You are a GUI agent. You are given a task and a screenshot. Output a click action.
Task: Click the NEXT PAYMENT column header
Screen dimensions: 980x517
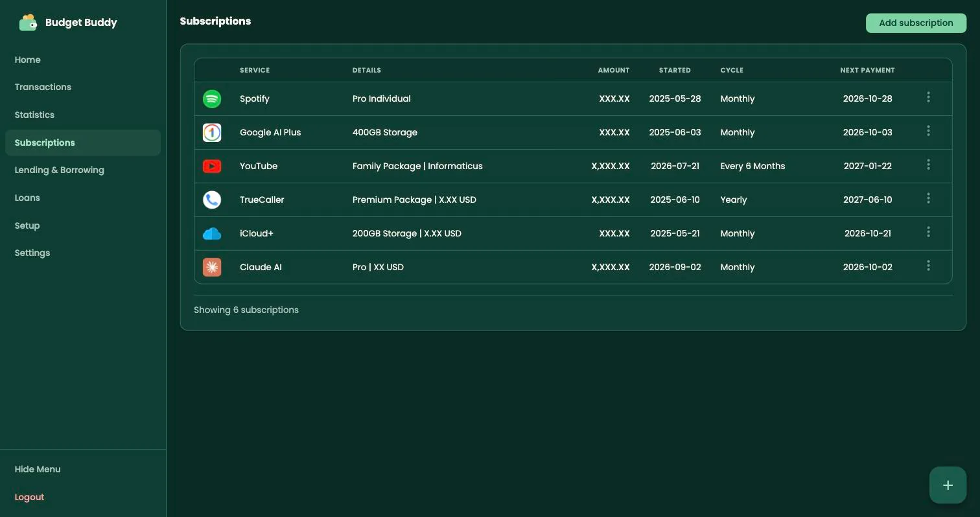pos(867,70)
